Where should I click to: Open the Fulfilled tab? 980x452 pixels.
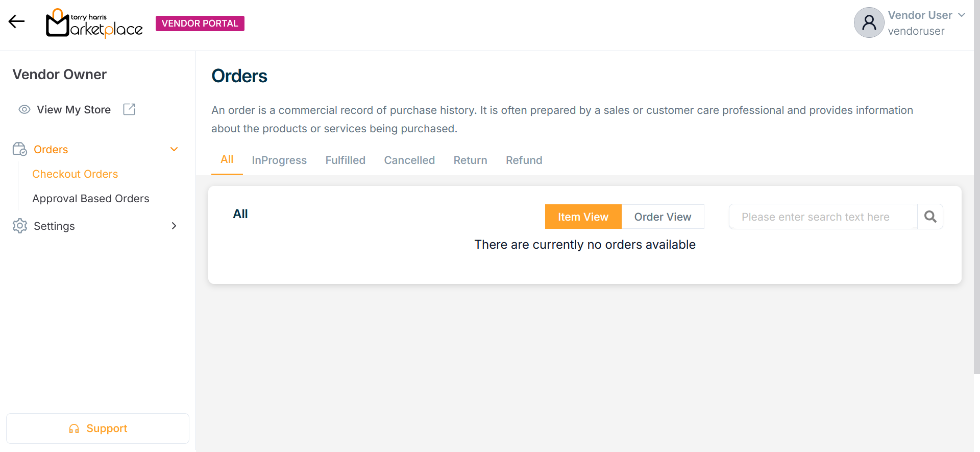pyautogui.click(x=345, y=160)
